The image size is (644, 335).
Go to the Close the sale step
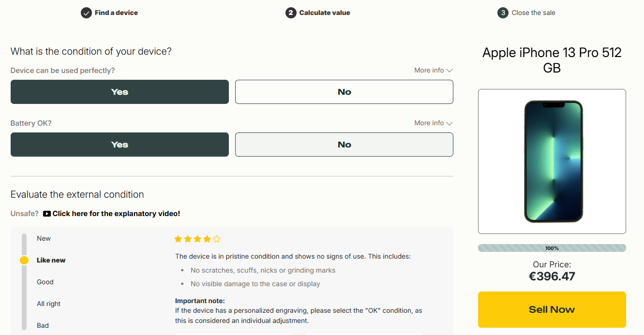click(x=533, y=13)
